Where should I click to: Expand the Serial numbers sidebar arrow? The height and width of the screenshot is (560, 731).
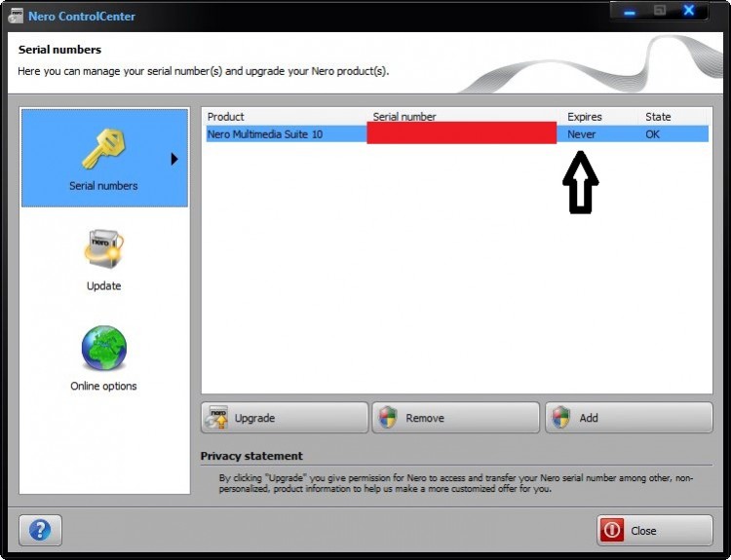coord(174,159)
